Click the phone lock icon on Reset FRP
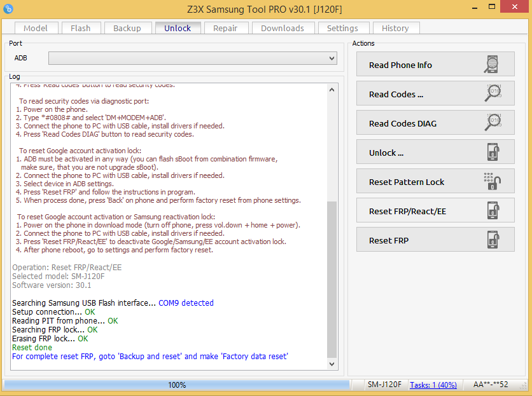 click(x=493, y=240)
